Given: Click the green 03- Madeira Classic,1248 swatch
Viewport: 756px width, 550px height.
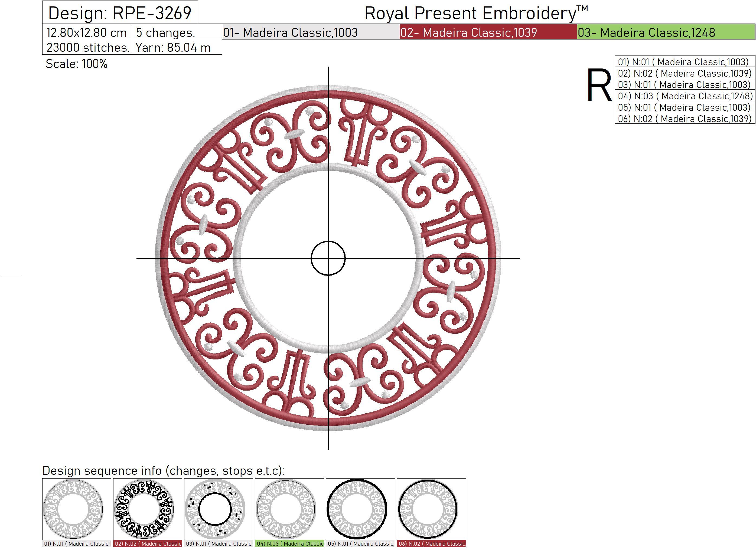Looking at the screenshot, I should (x=666, y=32).
